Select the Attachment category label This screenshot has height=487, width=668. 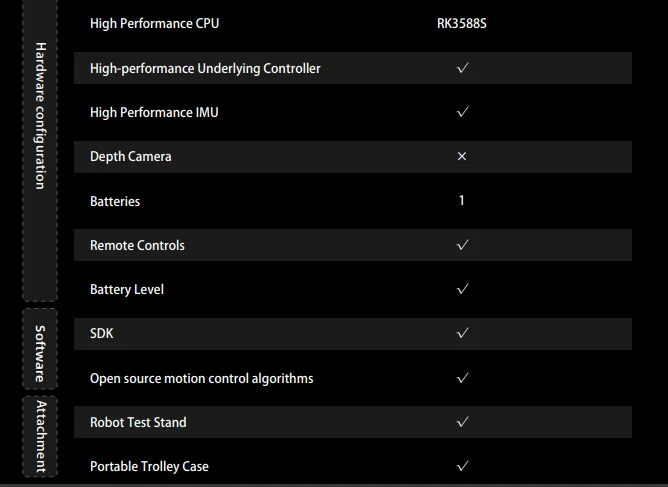[x=40, y=436]
